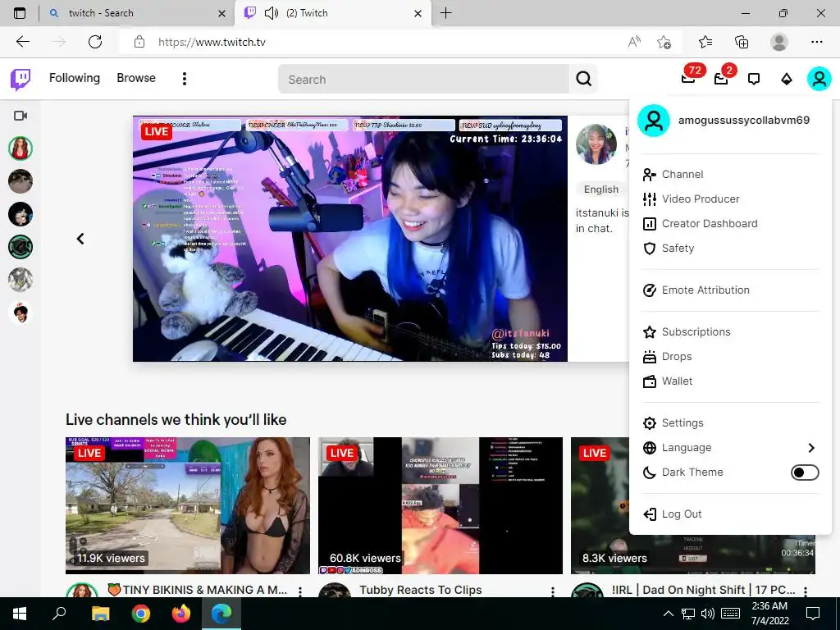840x630 pixels.
Task: Open options for TINY BIKINIS stream card
Action: coord(300,591)
